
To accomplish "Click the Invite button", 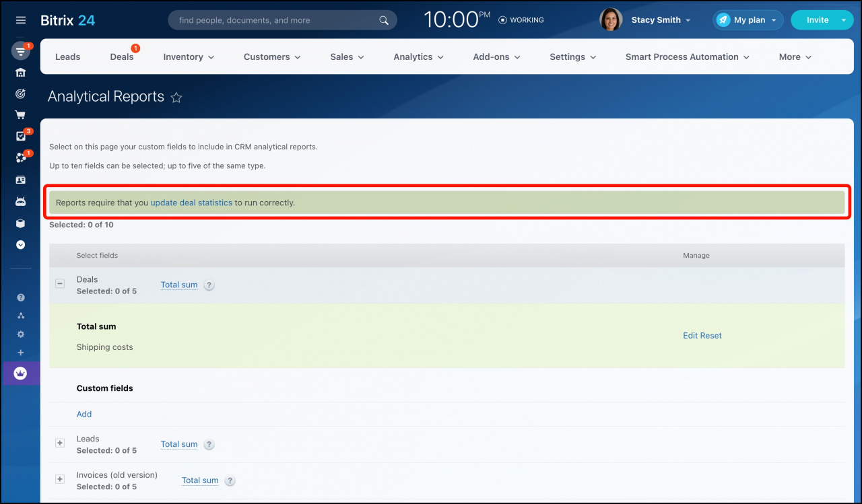I will coord(818,20).
